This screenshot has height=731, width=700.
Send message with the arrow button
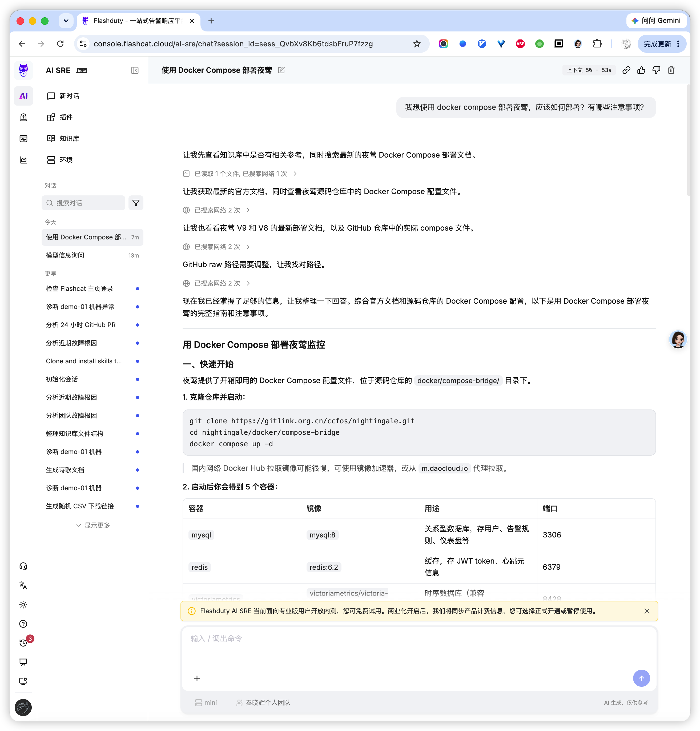tap(641, 678)
